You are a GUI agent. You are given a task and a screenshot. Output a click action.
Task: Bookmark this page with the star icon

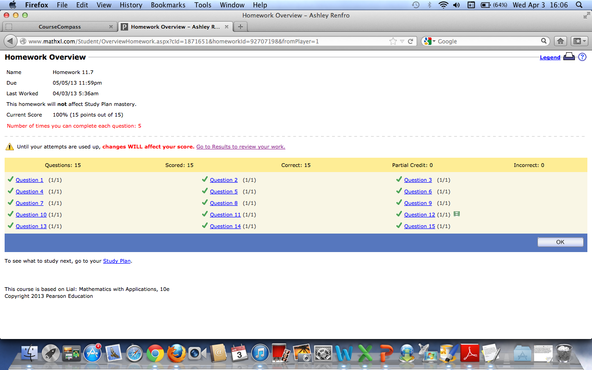point(393,41)
